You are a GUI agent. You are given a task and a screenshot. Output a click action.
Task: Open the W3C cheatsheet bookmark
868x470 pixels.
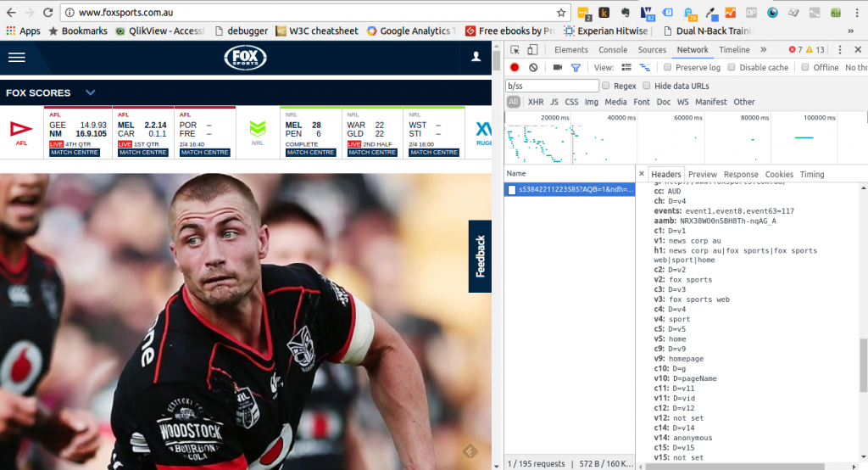coord(317,31)
